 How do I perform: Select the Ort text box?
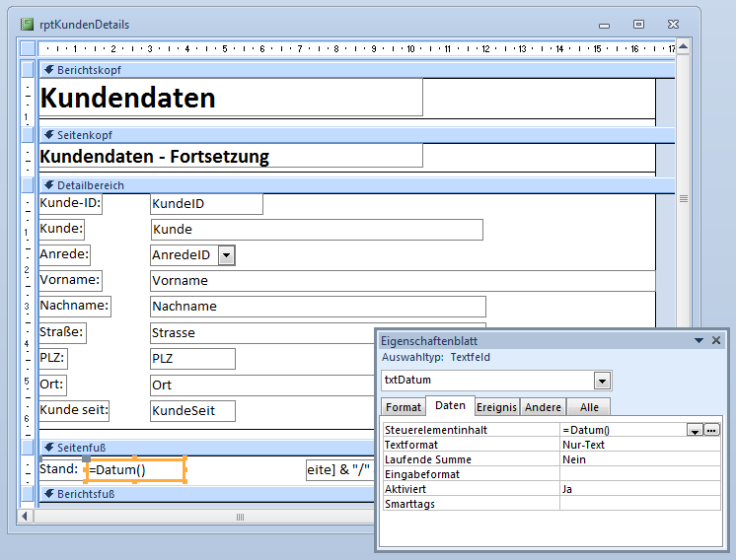click(x=261, y=385)
